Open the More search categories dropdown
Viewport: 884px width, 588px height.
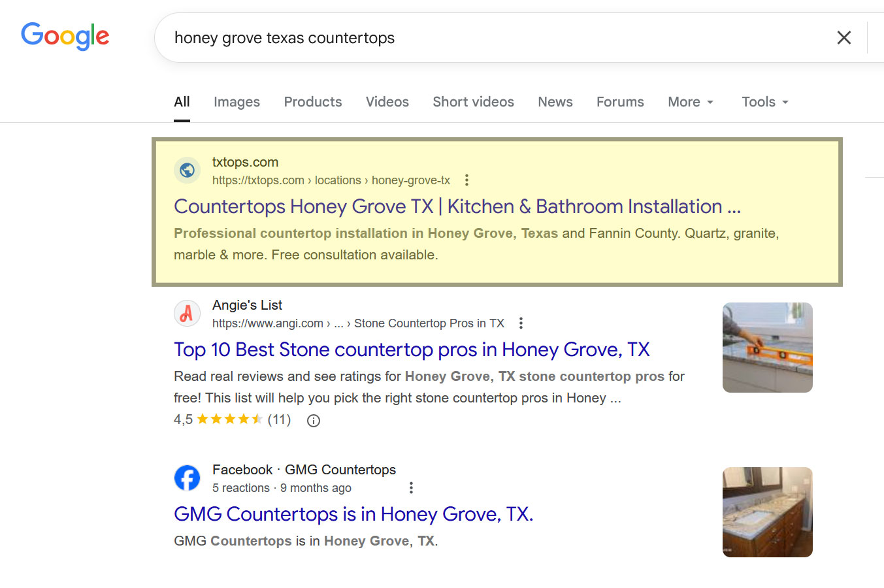(685, 102)
